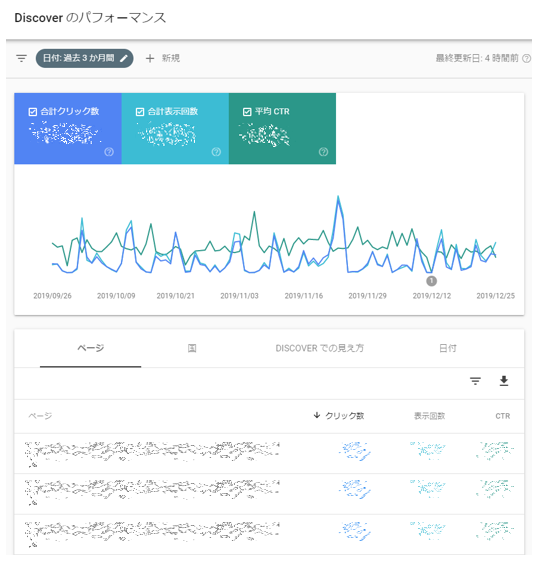Screen dimensions: 537x565
Task: Click chart annotation marker near 2019/12/12
Action: pos(431,281)
